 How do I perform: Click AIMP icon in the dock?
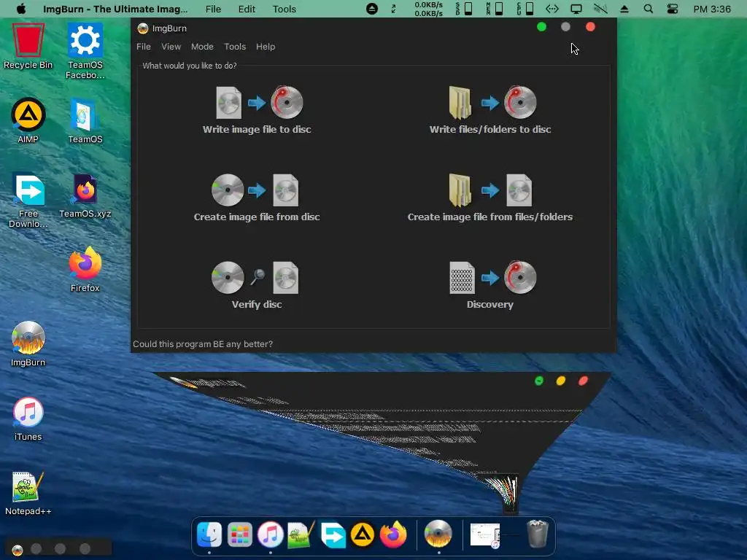coord(363,534)
